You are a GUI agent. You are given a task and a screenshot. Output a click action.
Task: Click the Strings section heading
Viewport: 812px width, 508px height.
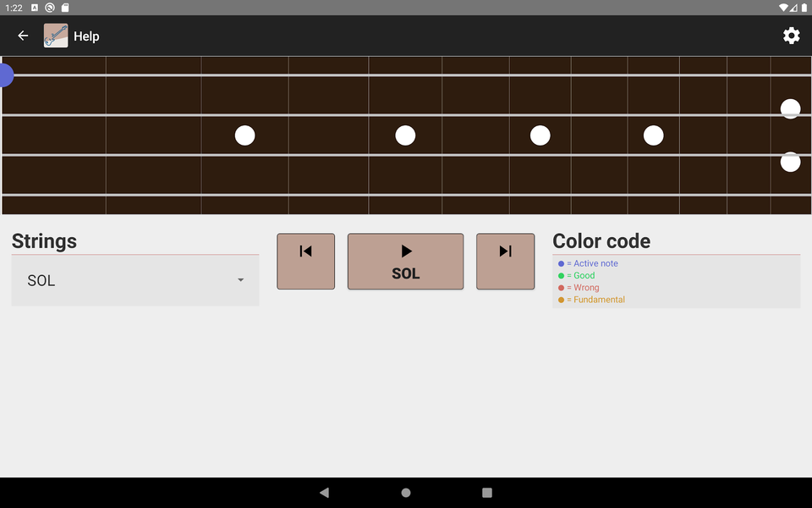44,241
